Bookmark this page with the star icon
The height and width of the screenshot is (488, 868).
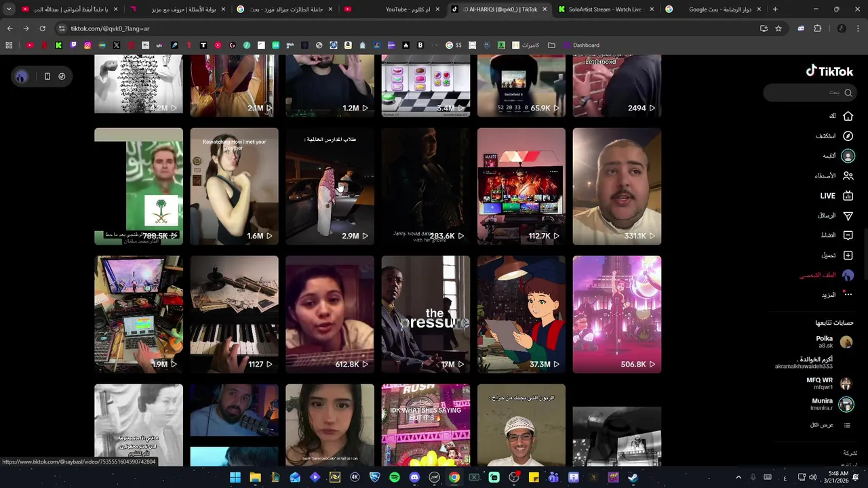[x=778, y=28]
